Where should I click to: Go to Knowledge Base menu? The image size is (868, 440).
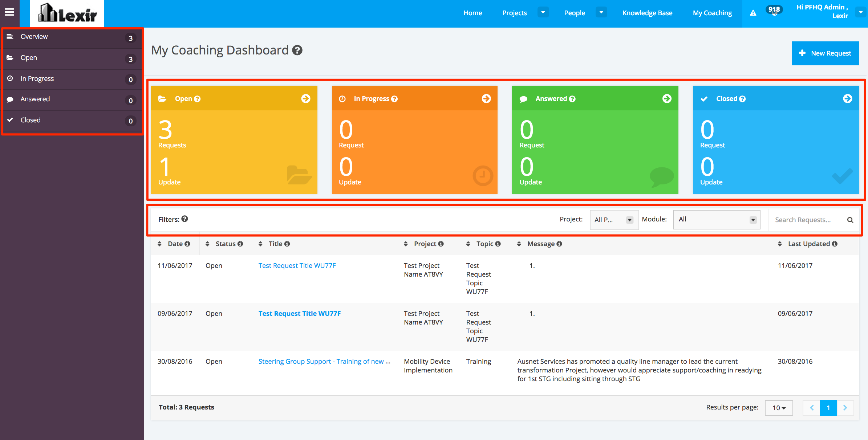[x=647, y=13]
